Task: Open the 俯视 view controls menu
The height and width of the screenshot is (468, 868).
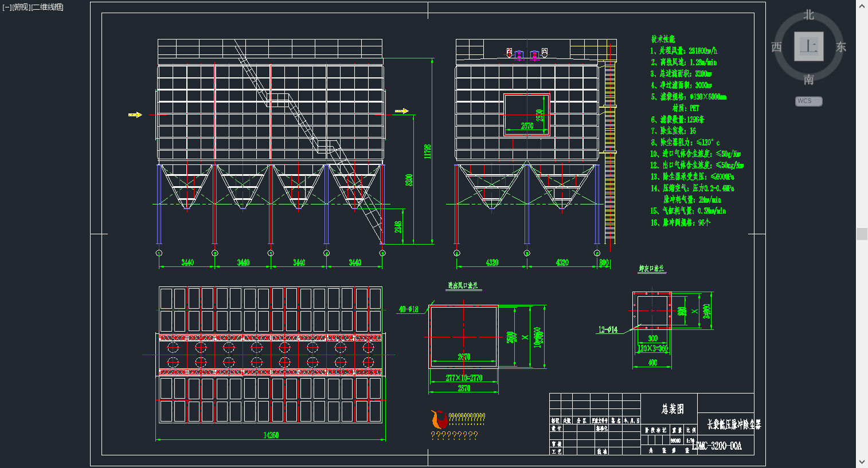Action: point(21,7)
